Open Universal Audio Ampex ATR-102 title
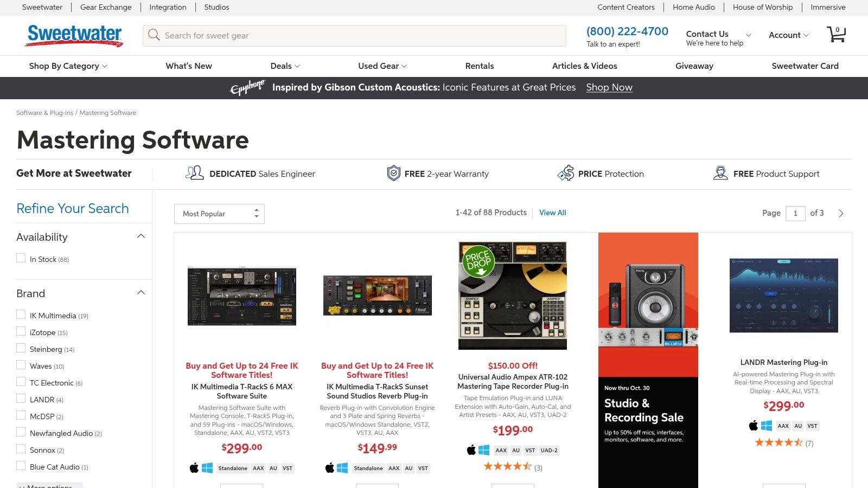 click(x=513, y=382)
